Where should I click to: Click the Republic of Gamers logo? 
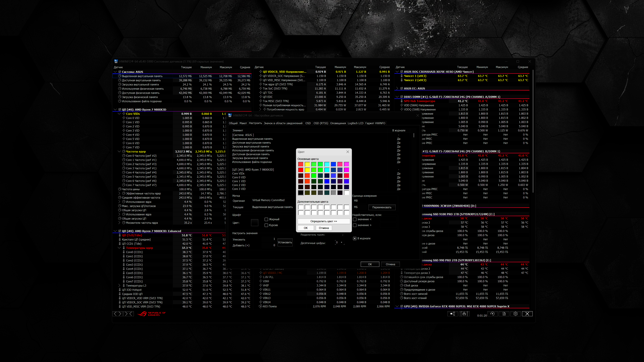[151, 314]
